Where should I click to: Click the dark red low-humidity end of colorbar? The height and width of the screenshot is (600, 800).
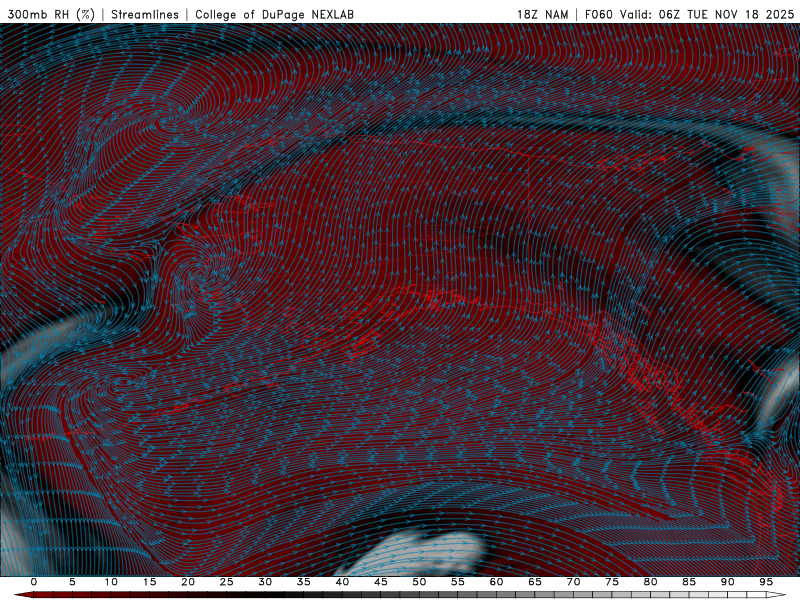(26, 595)
